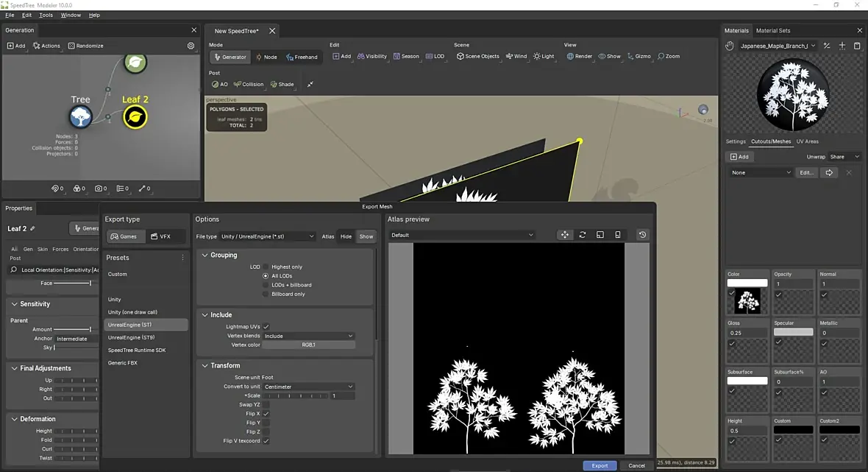The width and height of the screenshot is (868, 472).
Task: Add new material with plus icon
Action: pyautogui.click(x=842, y=46)
